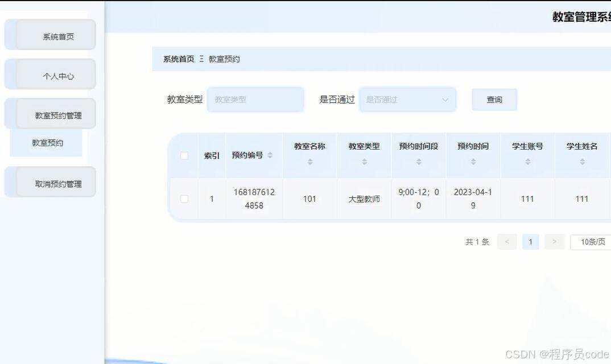Click the next page arrow in pagination
The width and height of the screenshot is (611, 364).
(554, 242)
